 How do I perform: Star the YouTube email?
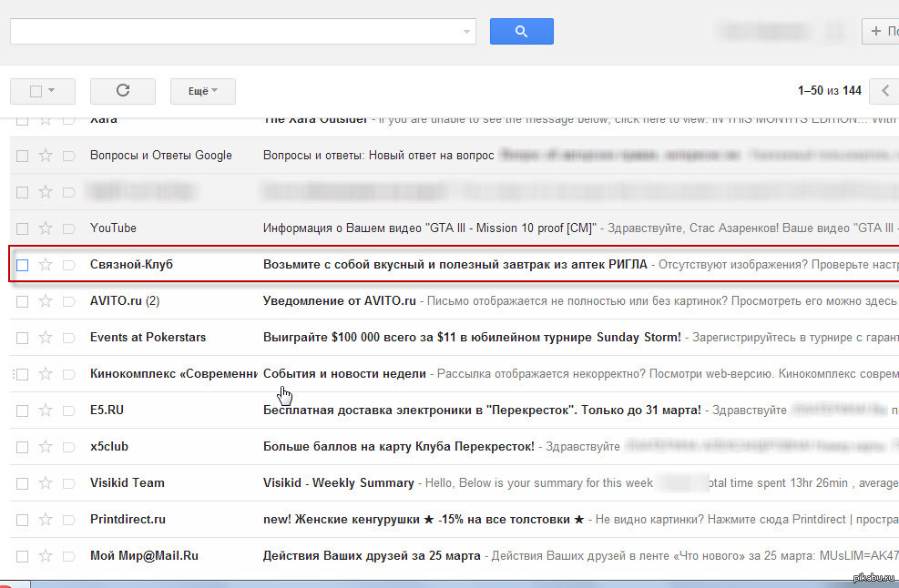pyautogui.click(x=46, y=228)
